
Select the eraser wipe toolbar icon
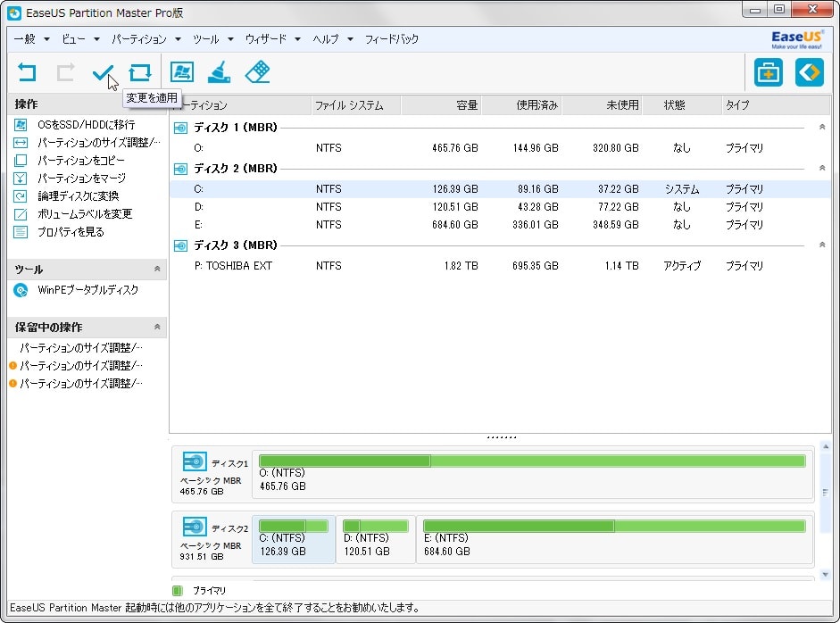257,72
